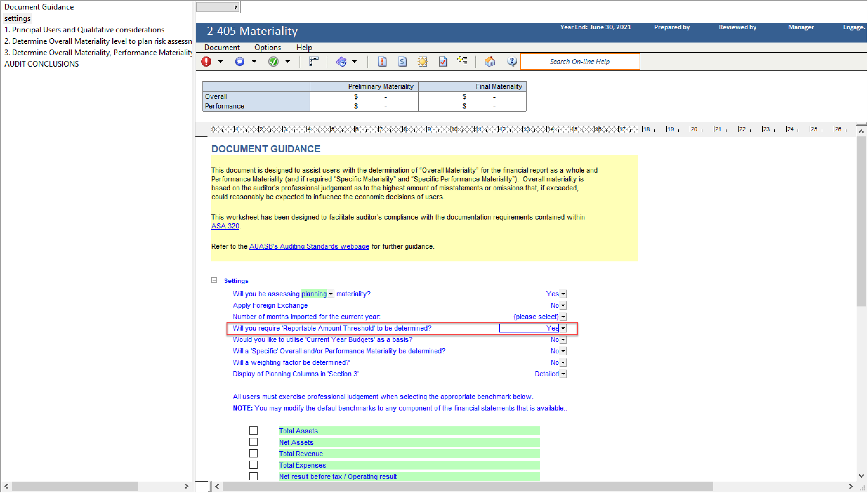This screenshot has width=868, height=493.
Task: Open weighting factor dropdown
Action: pos(563,363)
